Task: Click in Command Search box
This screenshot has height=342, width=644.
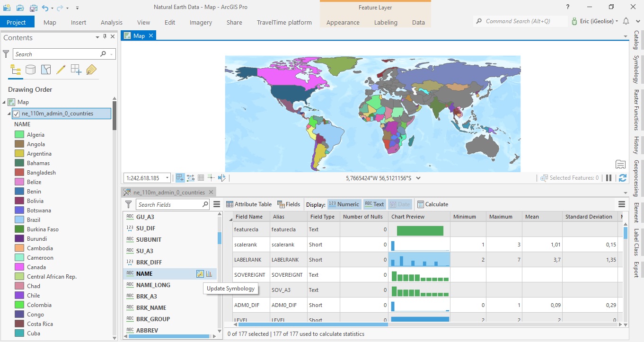Action: point(520,21)
